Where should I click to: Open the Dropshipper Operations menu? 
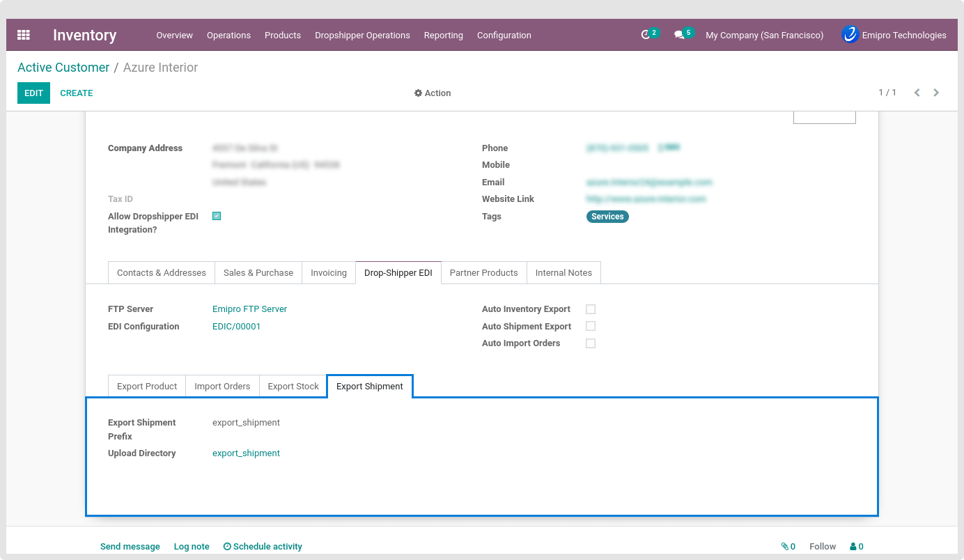coord(362,36)
